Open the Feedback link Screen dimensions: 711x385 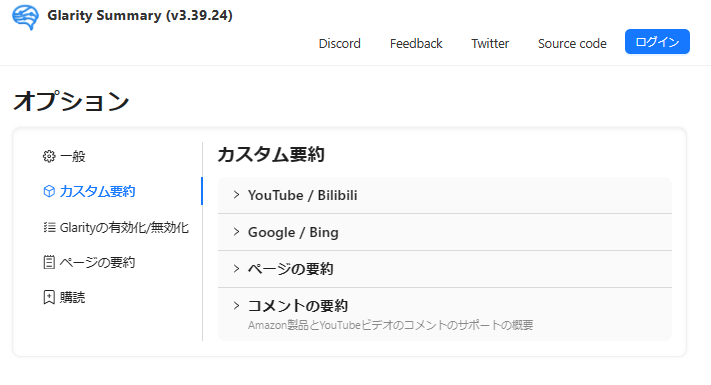tap(416, 44)
